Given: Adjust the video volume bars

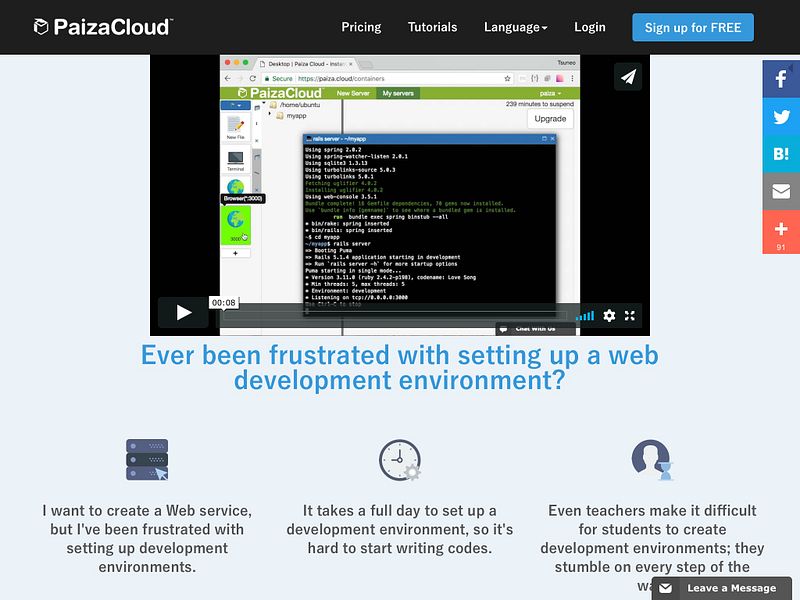Looking at the screenshot, I should click(585, 316).
